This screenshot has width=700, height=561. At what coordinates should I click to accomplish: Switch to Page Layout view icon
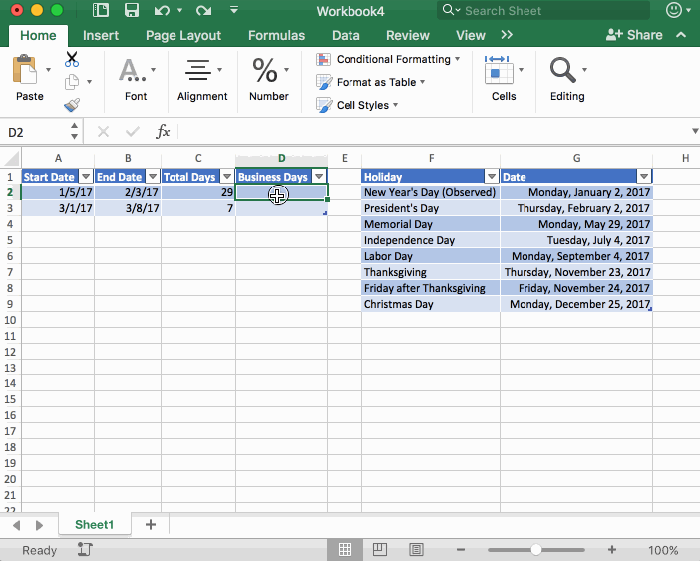tap(380, 549)
